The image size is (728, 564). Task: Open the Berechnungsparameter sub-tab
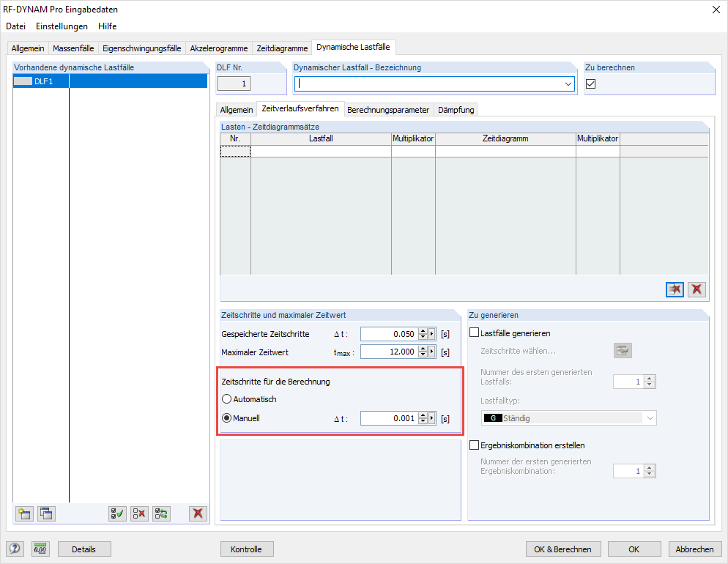388,110
